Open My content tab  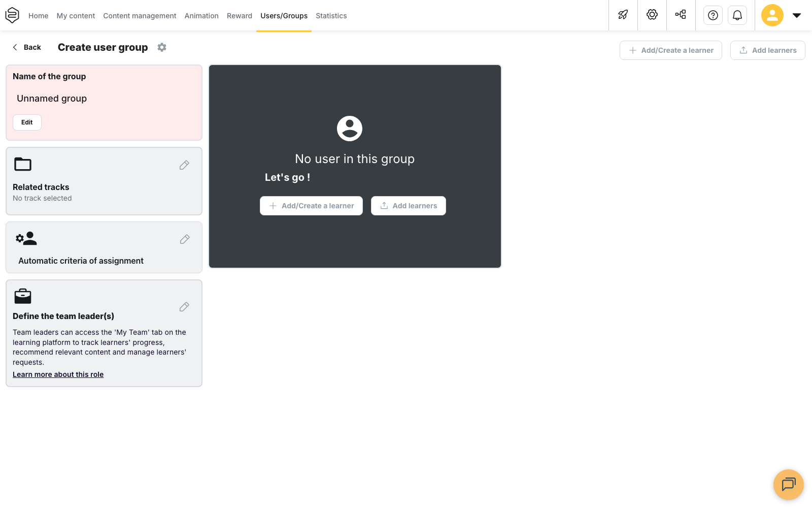[x=76, y=16]
